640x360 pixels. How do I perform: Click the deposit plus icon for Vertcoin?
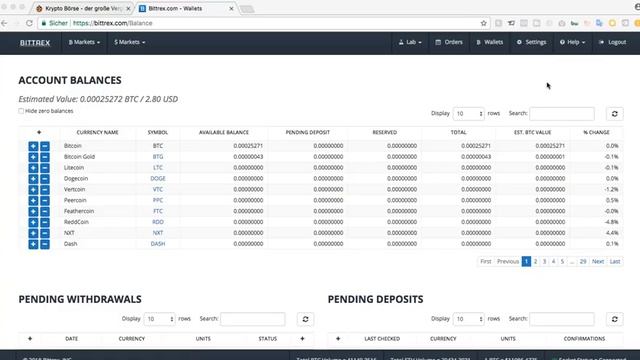pos(33,190)
